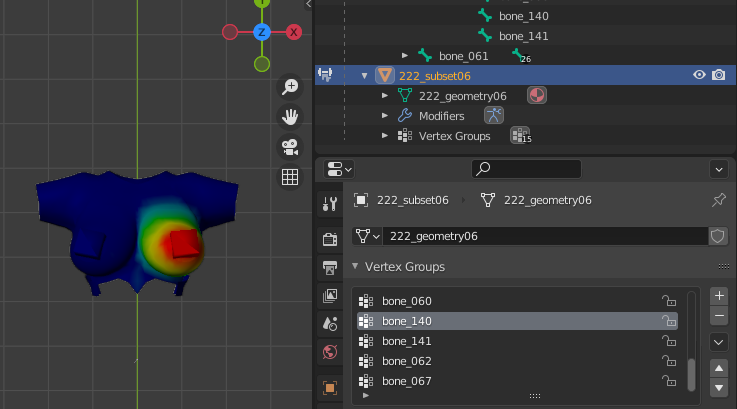Viewport: 737px width, 409px height.
Task: Click the zoom view magnifier icon
Action: 290,87
